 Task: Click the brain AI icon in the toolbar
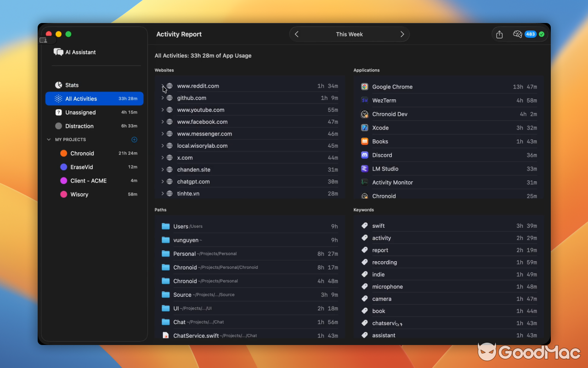[517, 34]
